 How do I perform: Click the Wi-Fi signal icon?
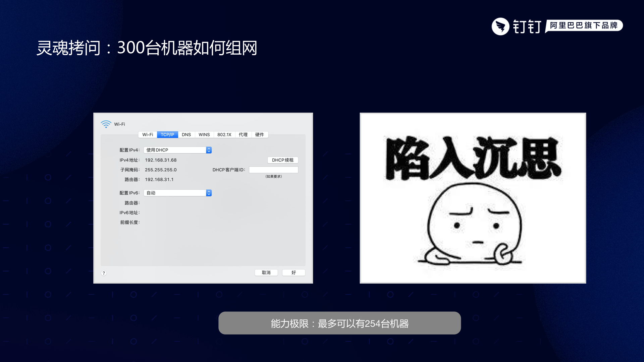click(x=106, y=124)
